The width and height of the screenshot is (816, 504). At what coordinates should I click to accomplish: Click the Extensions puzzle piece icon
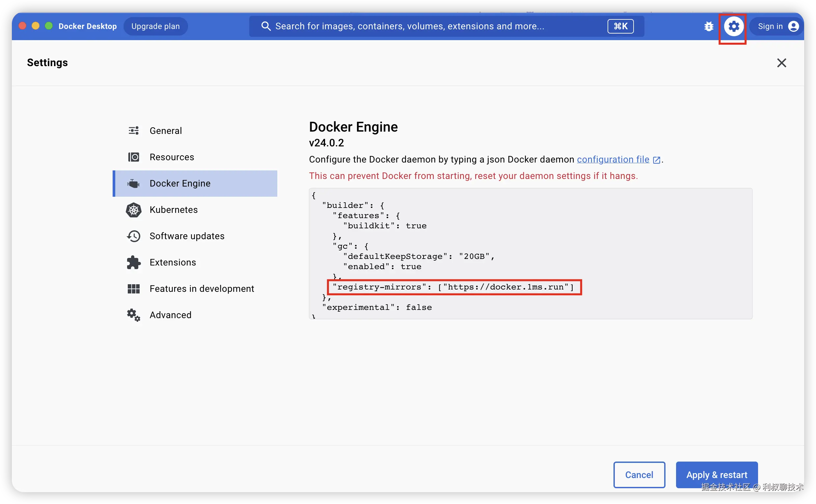click(134, 263)
